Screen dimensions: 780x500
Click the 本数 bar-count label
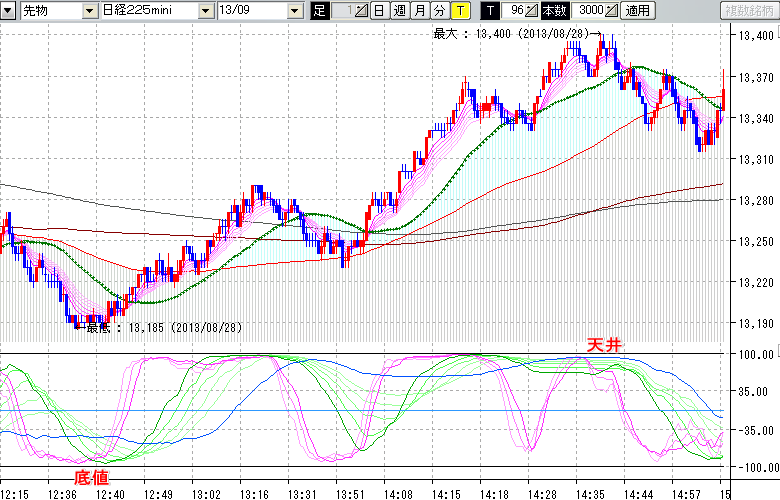tap(553, 11)
